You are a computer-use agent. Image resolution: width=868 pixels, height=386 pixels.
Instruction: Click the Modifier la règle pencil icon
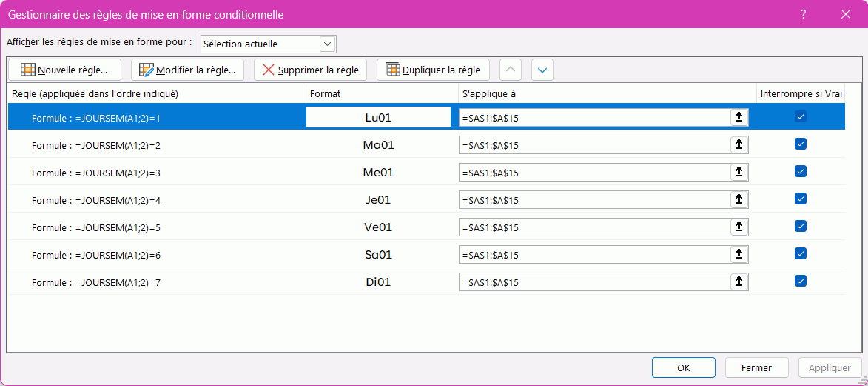tap(147, 70)
